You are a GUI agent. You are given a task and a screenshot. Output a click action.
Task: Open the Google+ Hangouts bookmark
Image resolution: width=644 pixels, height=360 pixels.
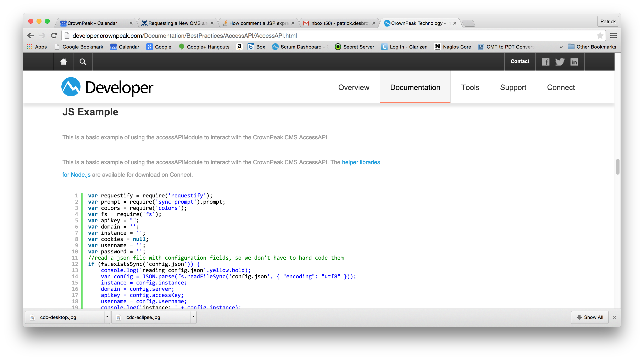[x=204, y=47]
